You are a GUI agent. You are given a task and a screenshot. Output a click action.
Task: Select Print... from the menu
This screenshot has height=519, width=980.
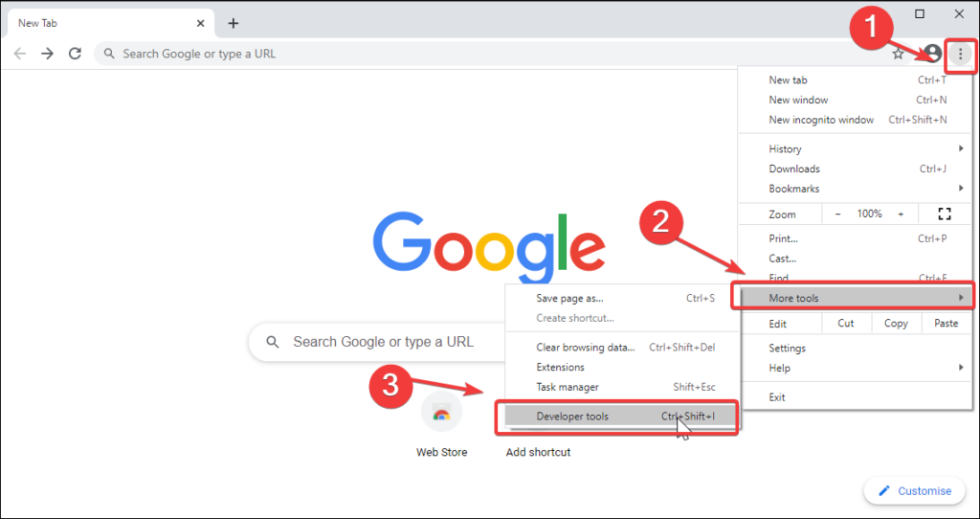[855, 238]
